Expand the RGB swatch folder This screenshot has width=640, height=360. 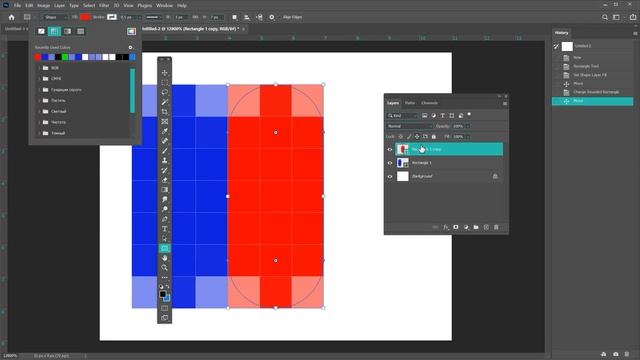click(39, 68)
